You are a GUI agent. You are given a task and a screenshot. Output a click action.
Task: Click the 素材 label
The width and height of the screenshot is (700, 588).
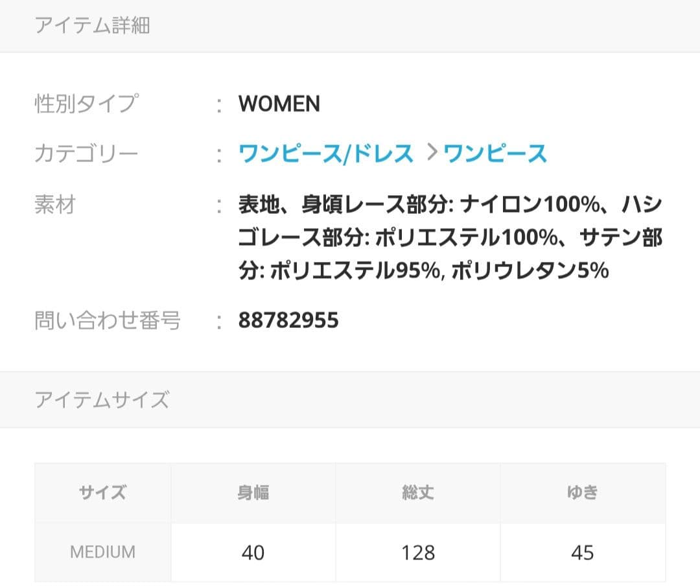55,205
